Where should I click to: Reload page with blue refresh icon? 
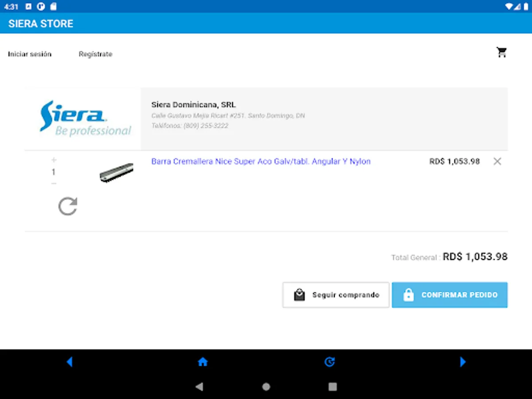329,362
